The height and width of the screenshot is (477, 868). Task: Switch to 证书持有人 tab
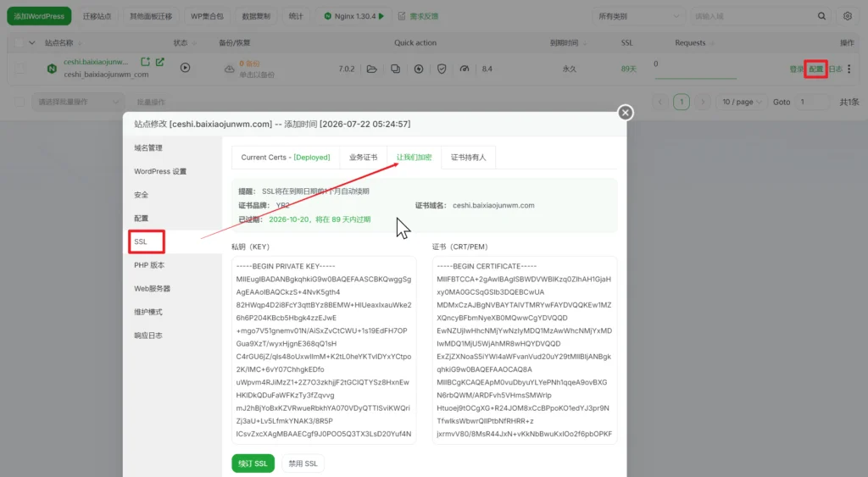point(468,157)
